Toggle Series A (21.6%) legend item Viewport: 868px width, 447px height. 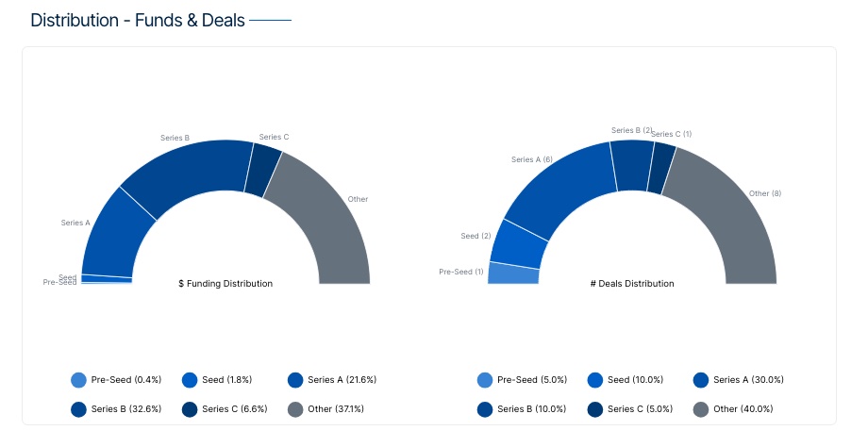(296, 380)
